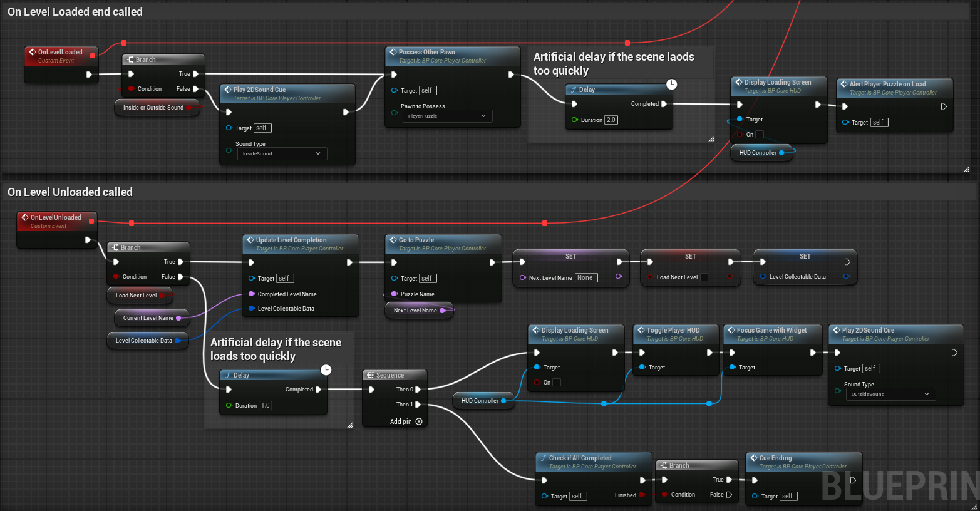Click the OnLevelUnloaded custom event icon
The height and width of the screenshot is (511, 980).
pos(25,217)
